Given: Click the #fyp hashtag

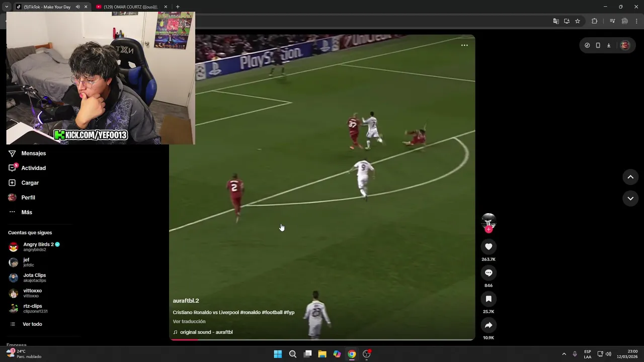Looking at the screenshot, I should point(289,312).
